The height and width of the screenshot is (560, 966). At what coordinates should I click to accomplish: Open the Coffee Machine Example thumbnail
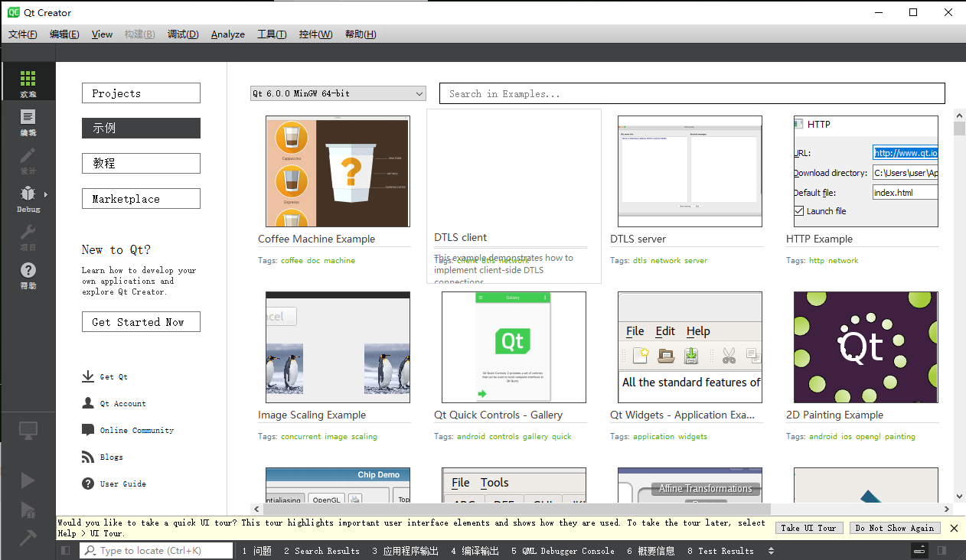point(337,171)
